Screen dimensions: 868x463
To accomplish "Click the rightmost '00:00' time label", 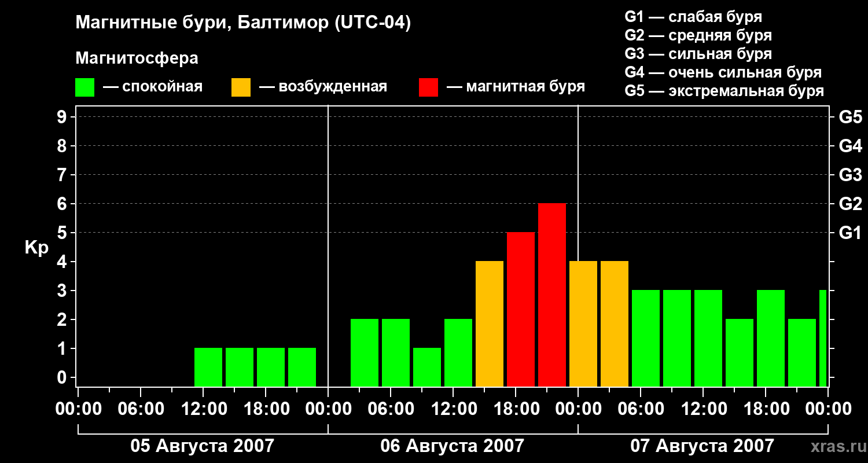I will pos(827,409).
